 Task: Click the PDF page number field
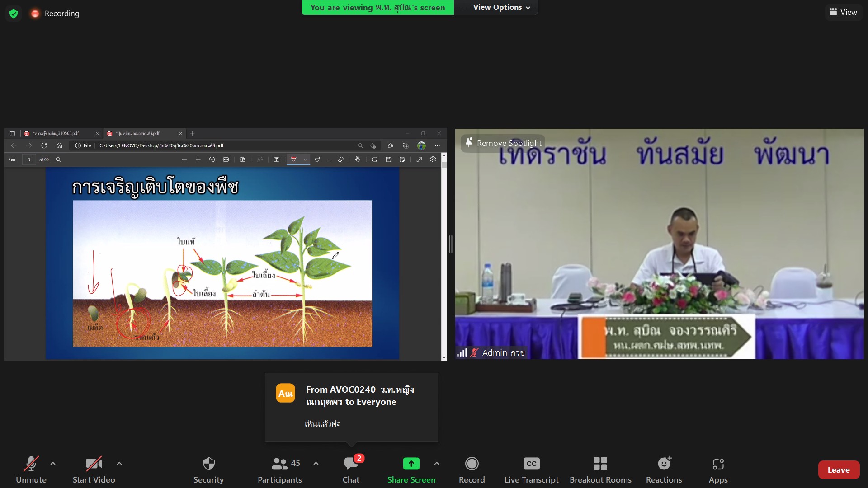[29, 160]
